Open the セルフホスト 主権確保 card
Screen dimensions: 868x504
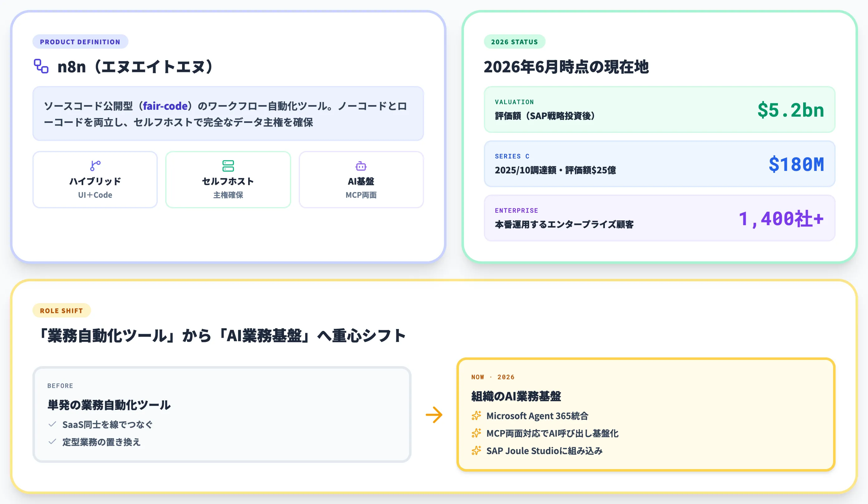tap(228, 179)
